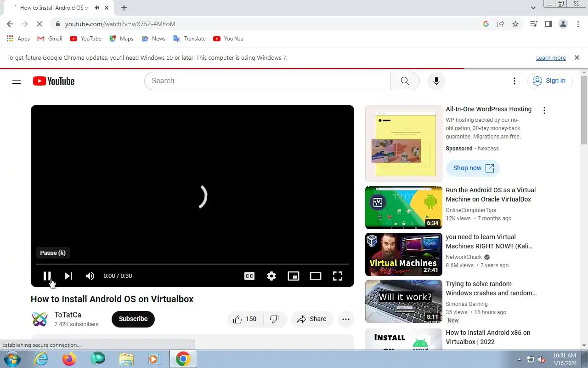The image size is (588, 368).
Task: Switch to theater mode
Action: point(316,276)
